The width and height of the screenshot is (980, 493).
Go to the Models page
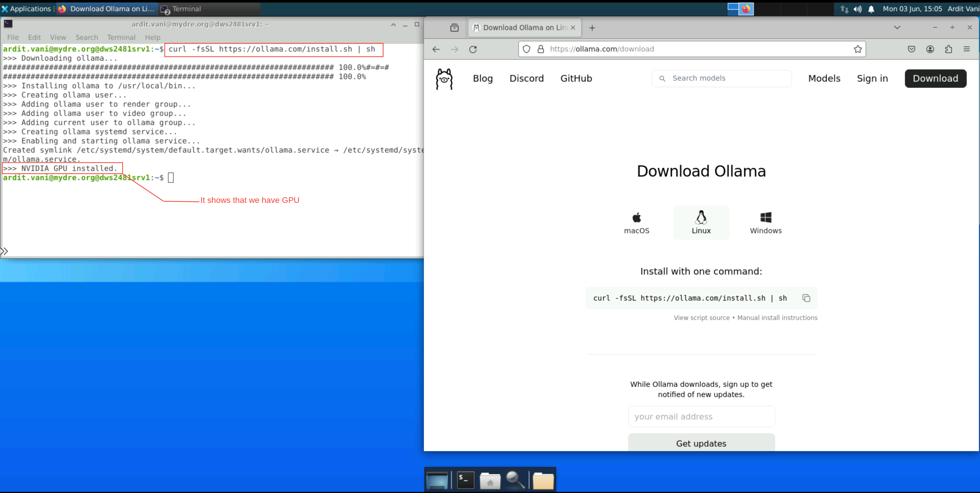coord(824,79)
